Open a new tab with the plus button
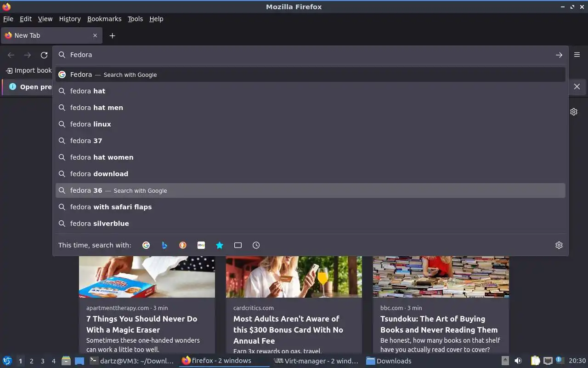This screenshot has width=588, height=368. click(112, 35)
